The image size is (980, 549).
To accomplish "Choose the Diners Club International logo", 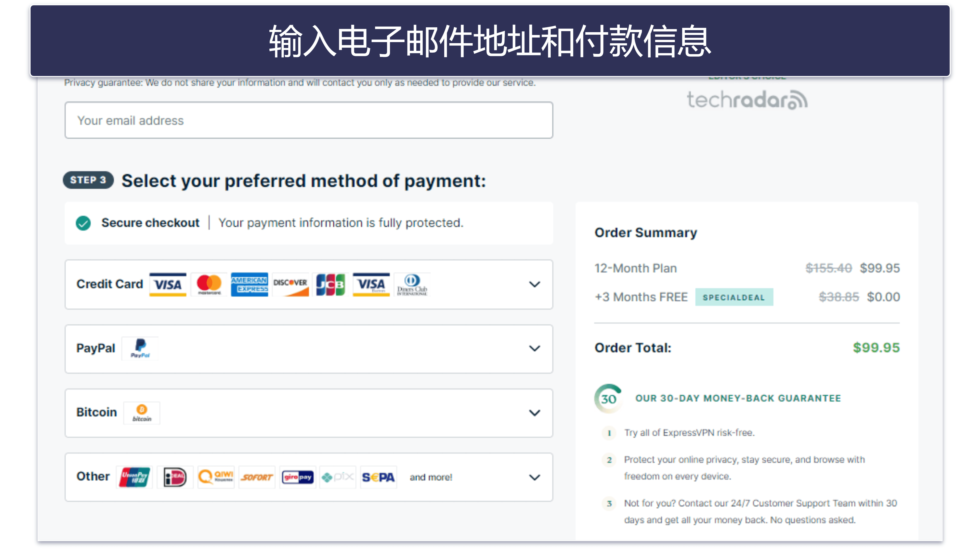I will [x=412, y=284].
